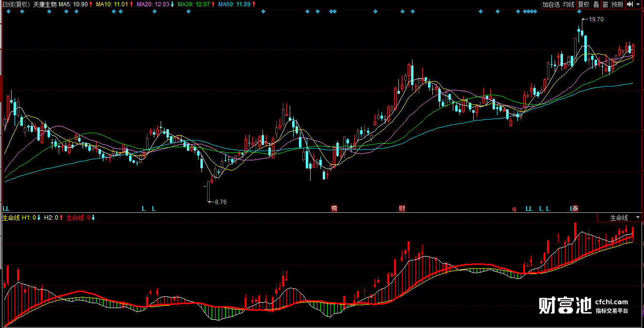Screen dimensions: 644x328
Task: Click the yellow MA10 value label
Action: tap(114, 4)
